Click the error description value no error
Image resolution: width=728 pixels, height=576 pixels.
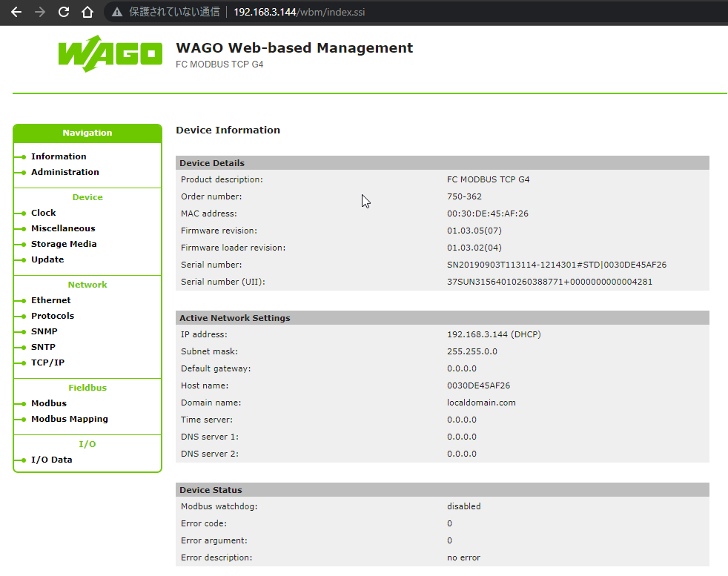point(464,557)
